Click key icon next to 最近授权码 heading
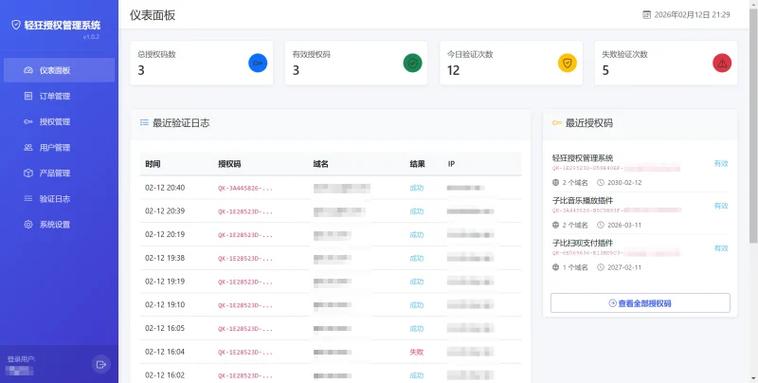 click(x=556, y=123)
